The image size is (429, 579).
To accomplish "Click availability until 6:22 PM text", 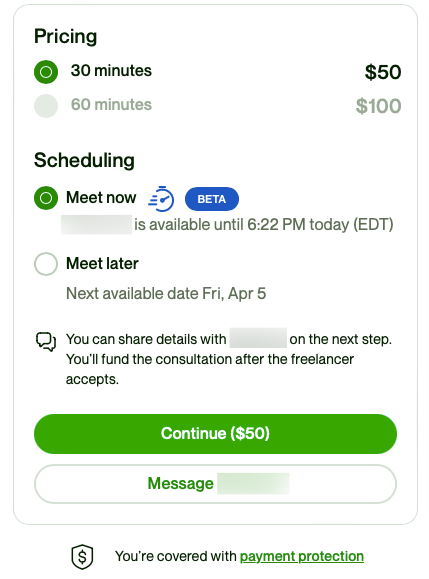I will pos(264,225).
